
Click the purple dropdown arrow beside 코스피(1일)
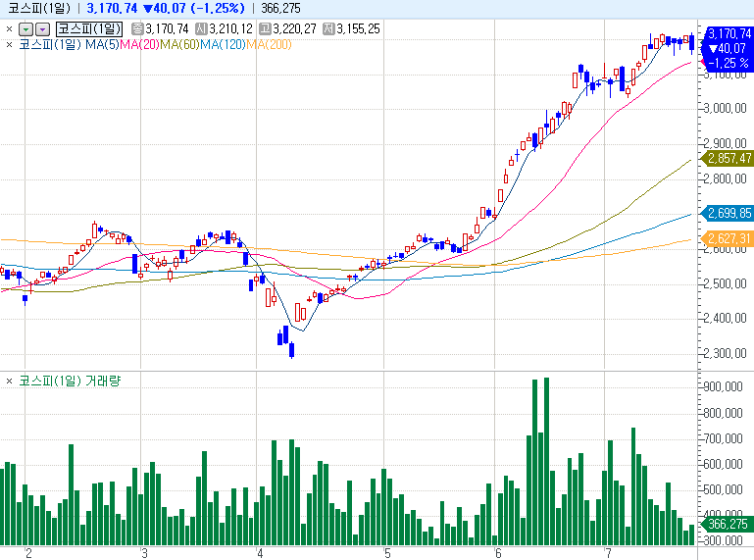[x=41, y=29]
